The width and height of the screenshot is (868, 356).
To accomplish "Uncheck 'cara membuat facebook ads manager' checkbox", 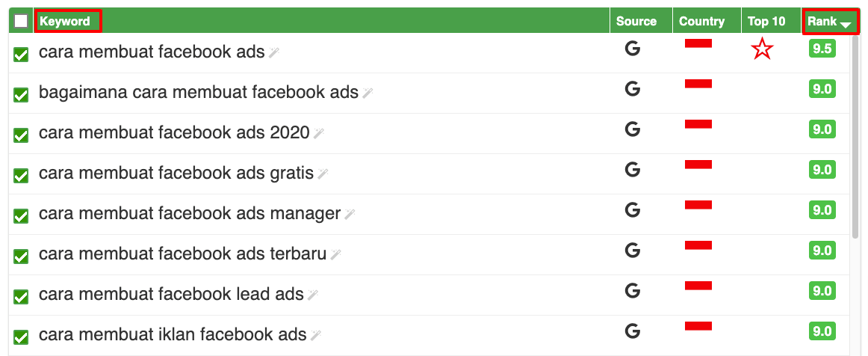I will 21,215.
